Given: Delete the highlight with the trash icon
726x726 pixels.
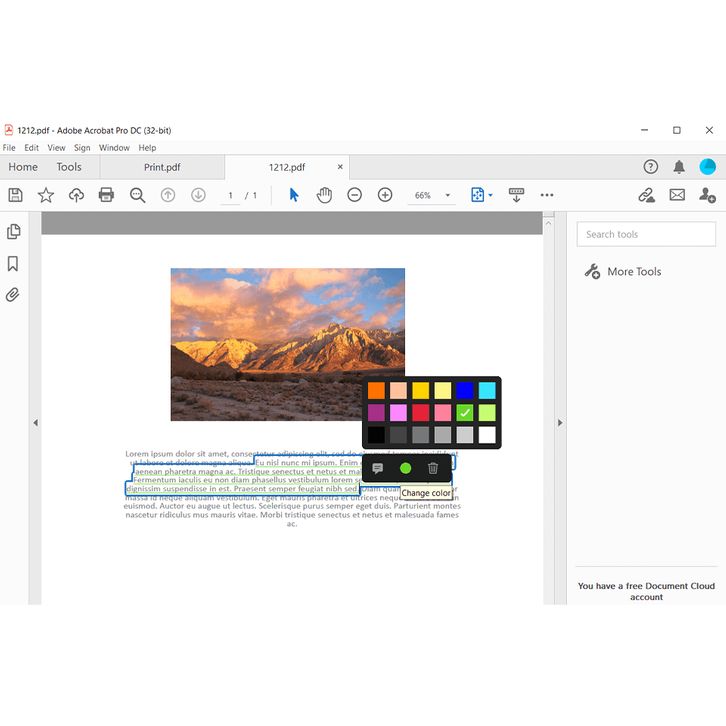Looking at the screenshot, I should click(433, 468).
